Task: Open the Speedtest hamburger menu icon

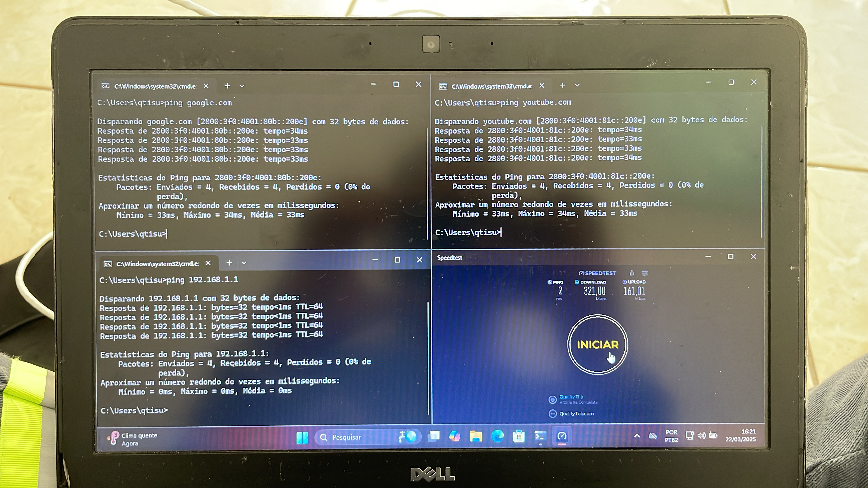Action: (x=645, y=273)
